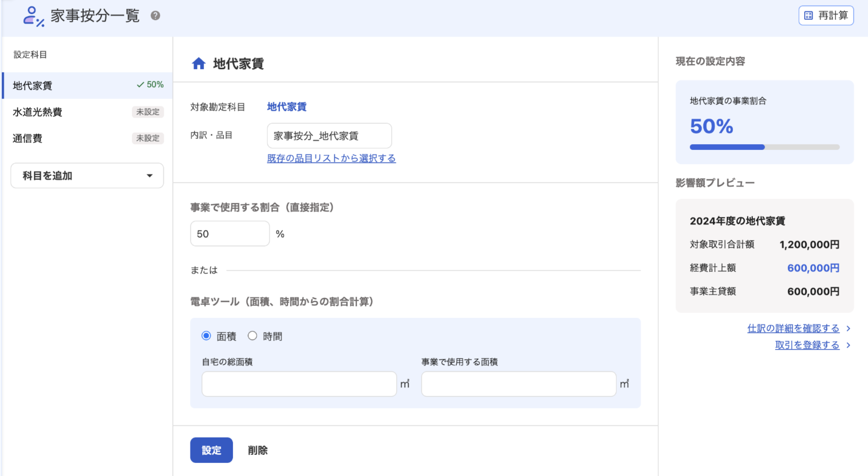Open 取引を登録する link
This screenshot has height=476, width=868.
pos(807,345)
